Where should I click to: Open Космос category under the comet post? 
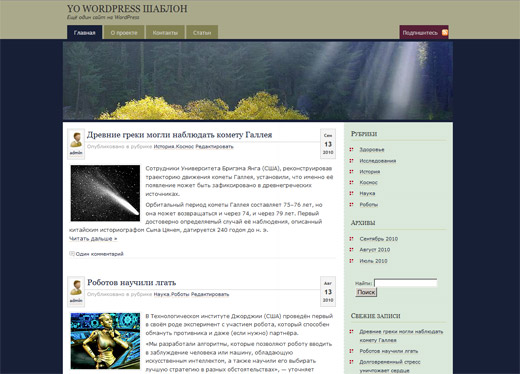(x=185, y=146)
